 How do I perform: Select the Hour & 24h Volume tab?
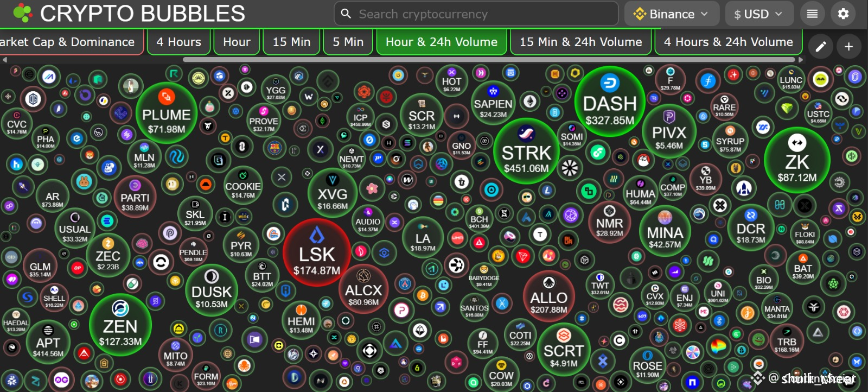coord(442,42)
